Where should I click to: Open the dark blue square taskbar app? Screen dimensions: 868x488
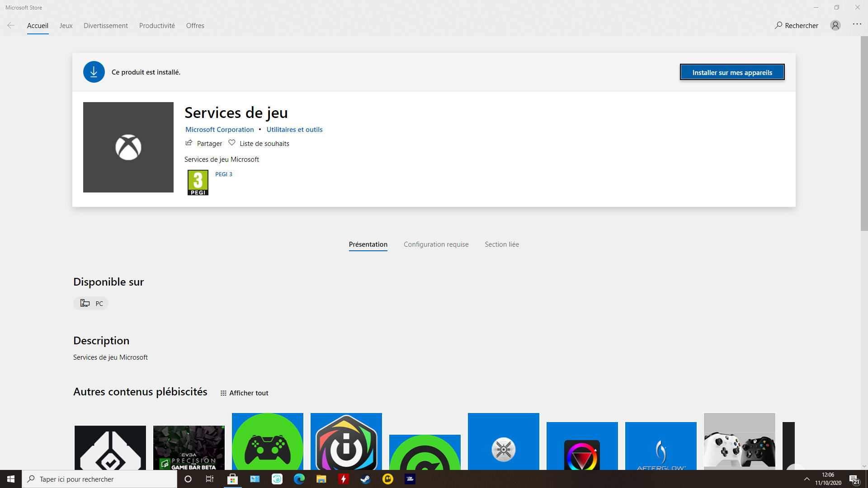pyautogui.click(x=410, y=479)
